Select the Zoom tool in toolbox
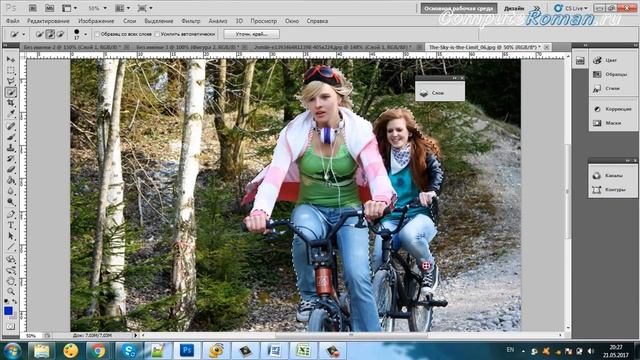 tap(11, 291)
